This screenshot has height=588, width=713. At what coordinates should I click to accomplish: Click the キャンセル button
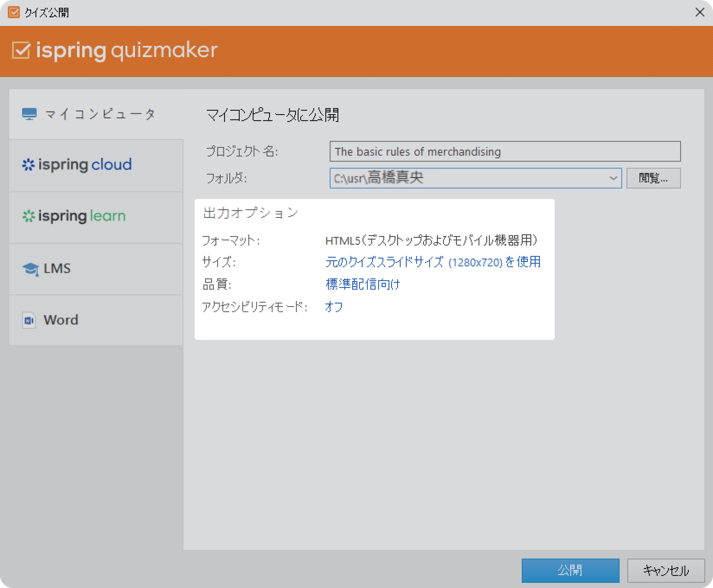click(666, 571)
